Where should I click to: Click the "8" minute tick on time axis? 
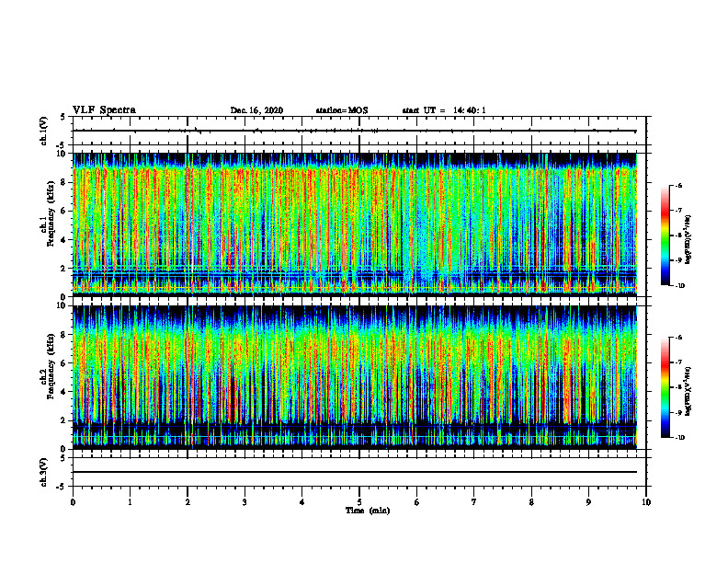click(x=531, y=502)
